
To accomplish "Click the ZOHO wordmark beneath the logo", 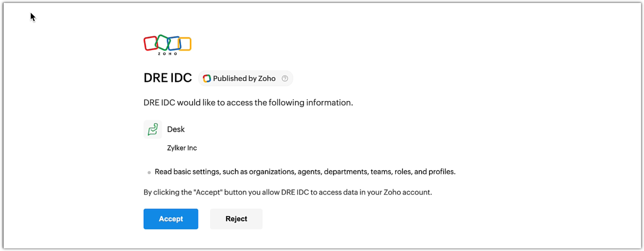I will (x=167, y=54).
